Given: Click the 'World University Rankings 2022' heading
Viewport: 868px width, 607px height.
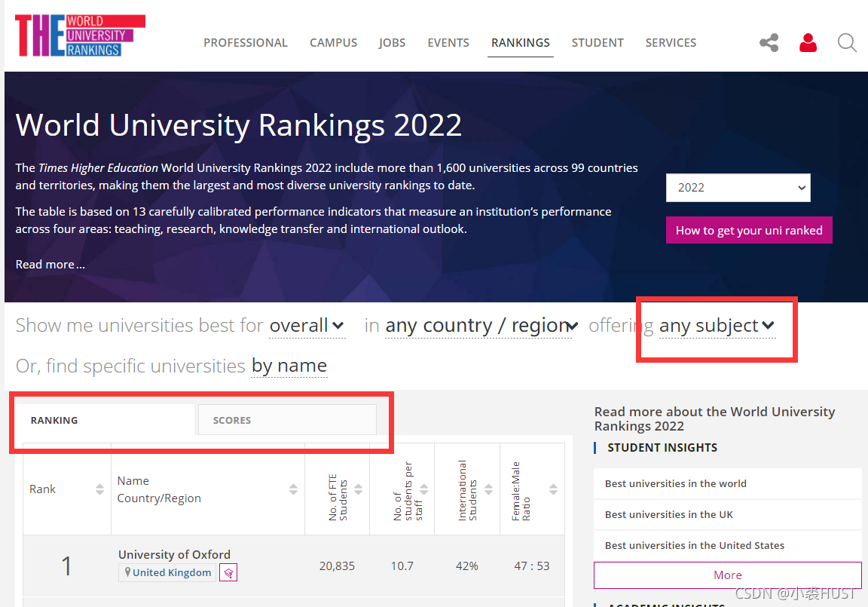Looking at the screenshot, I should (239, 125).
